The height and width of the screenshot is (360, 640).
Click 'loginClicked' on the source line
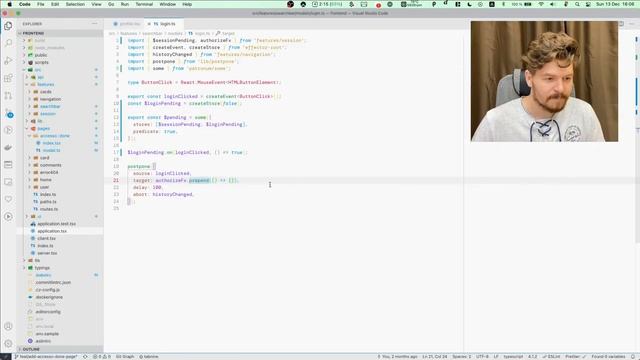coord(172,173)
